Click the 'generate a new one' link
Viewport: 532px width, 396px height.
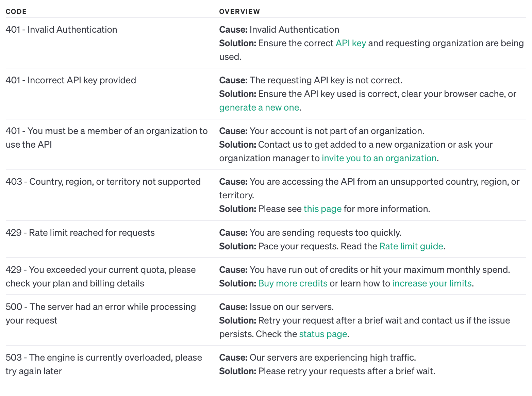259,108
